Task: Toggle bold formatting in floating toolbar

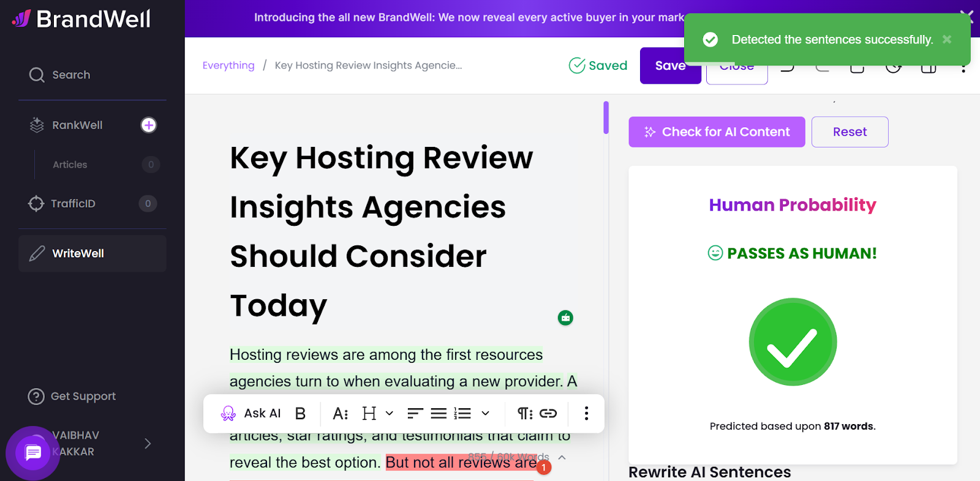Action: coord(300,414)
